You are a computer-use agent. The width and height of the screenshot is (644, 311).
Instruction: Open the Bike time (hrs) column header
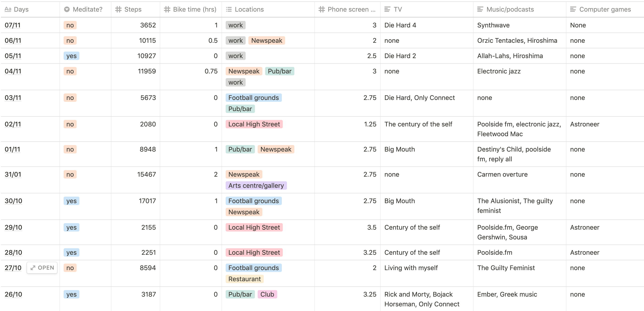pyautogui.click(x=191, y=10)
